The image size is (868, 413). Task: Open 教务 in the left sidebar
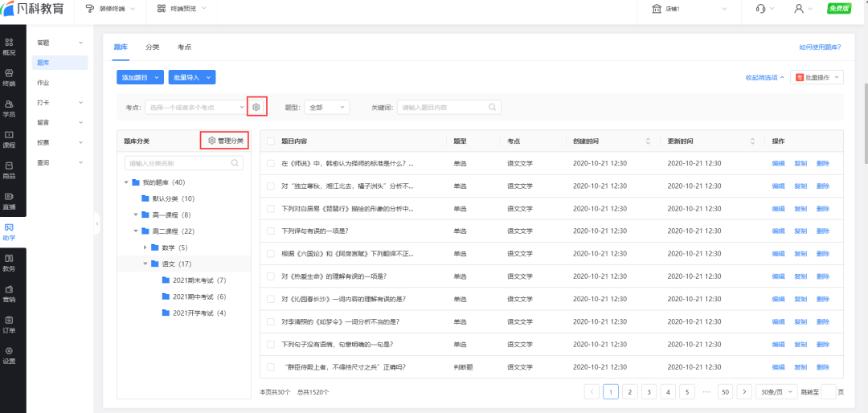click(x=9, y=263)
